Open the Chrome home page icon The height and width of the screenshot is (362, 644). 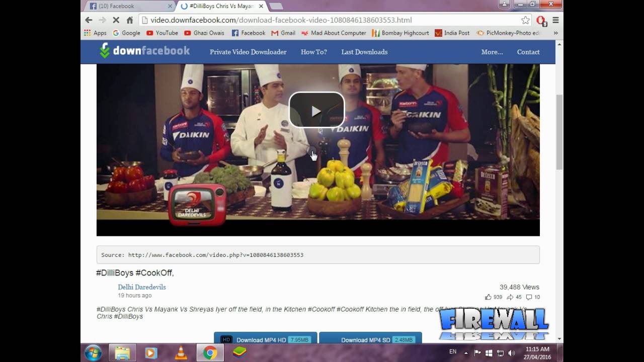[130, 20]
